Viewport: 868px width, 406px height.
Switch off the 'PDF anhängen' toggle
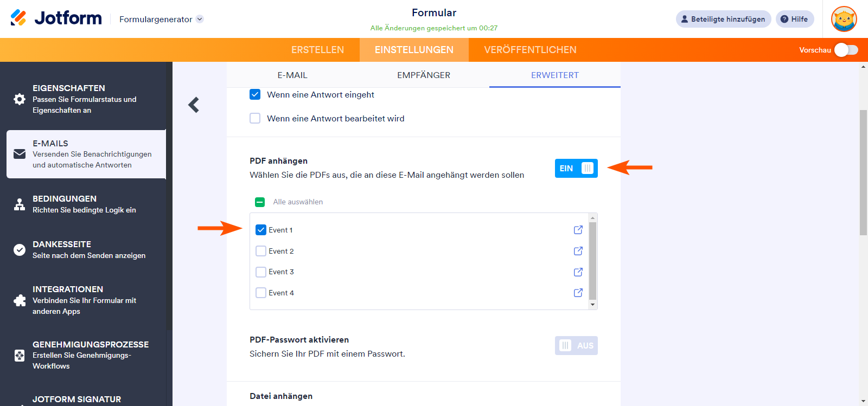pos(576,168)
